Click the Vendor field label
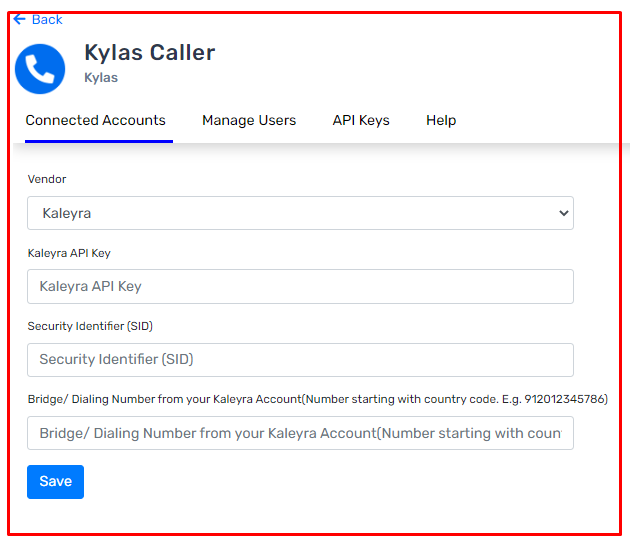 tap(47, 179)
